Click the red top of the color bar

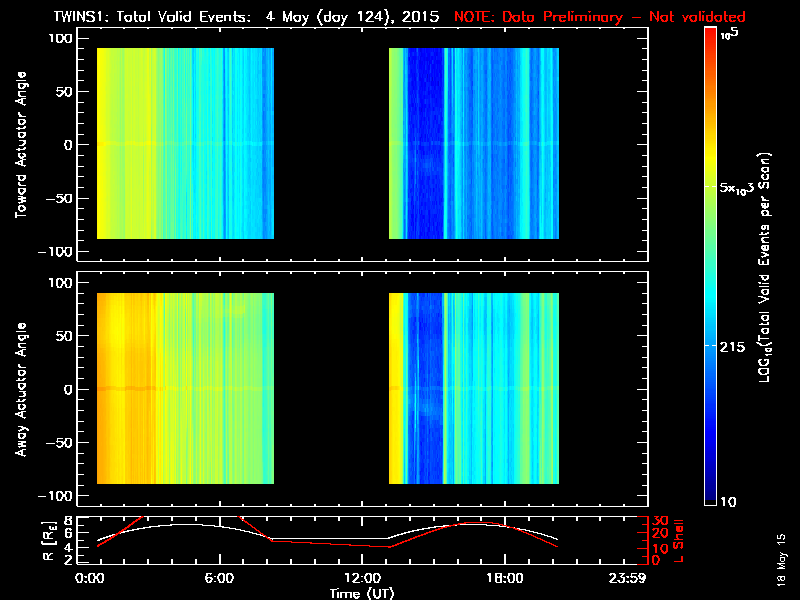(x=710, y=35)
